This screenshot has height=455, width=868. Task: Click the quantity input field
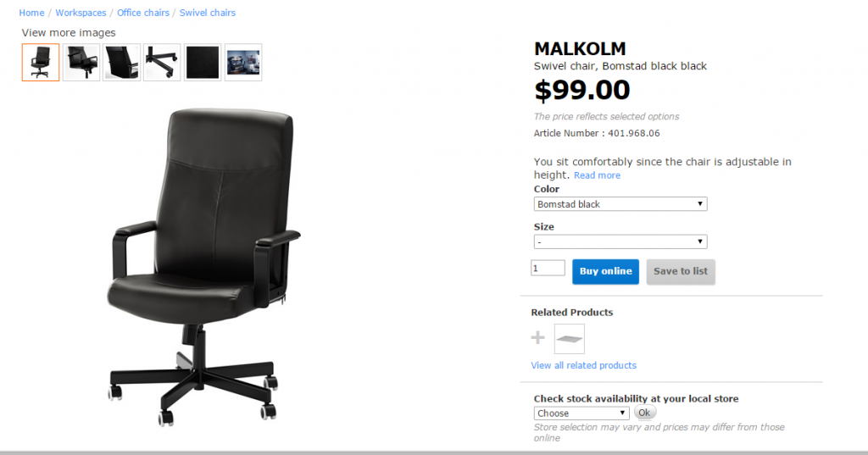[548, 268]
